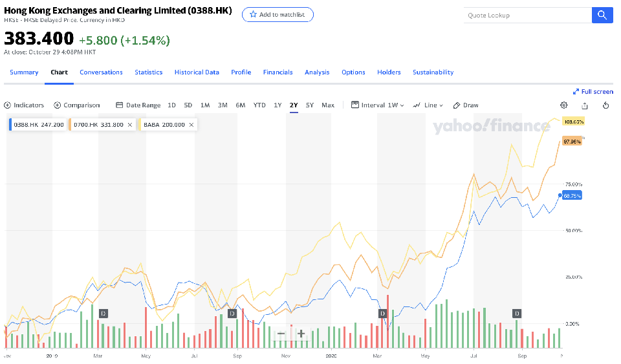
Task: Add an indicator via Indicators
Action: (x=24, y=105)
